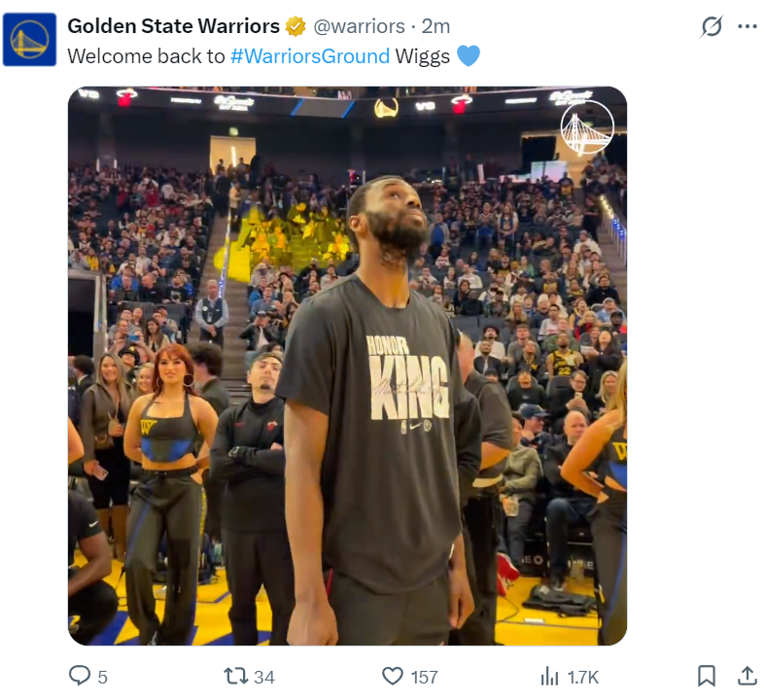
Task: Click the repost count 34
Action: (264, 677)
